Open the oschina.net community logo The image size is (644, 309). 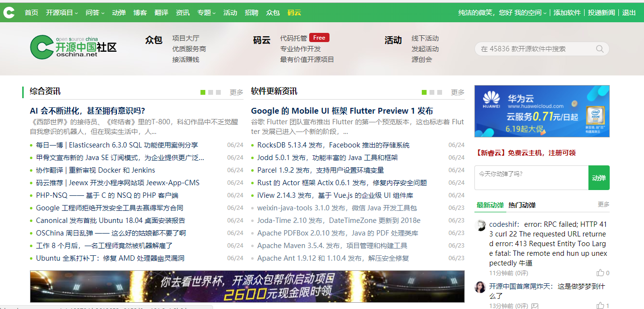click(x=73, y=47)
